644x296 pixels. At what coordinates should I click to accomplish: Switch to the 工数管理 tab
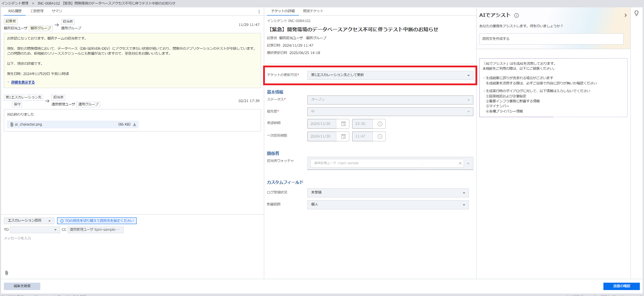37,11
